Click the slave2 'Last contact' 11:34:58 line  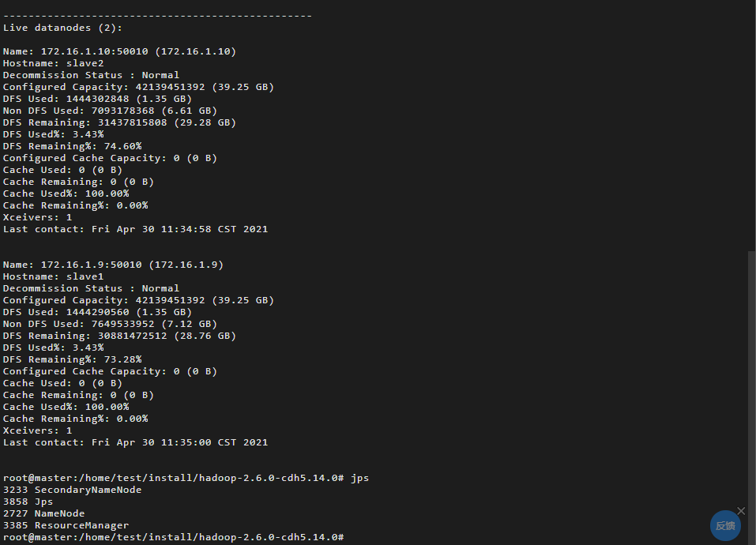tap(136, 229)
